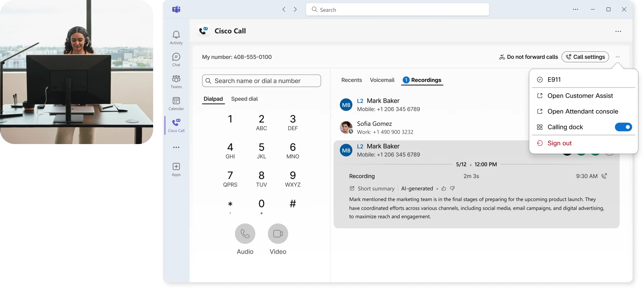Click Sofia Gomez's avatar

(x=346, y=128)
